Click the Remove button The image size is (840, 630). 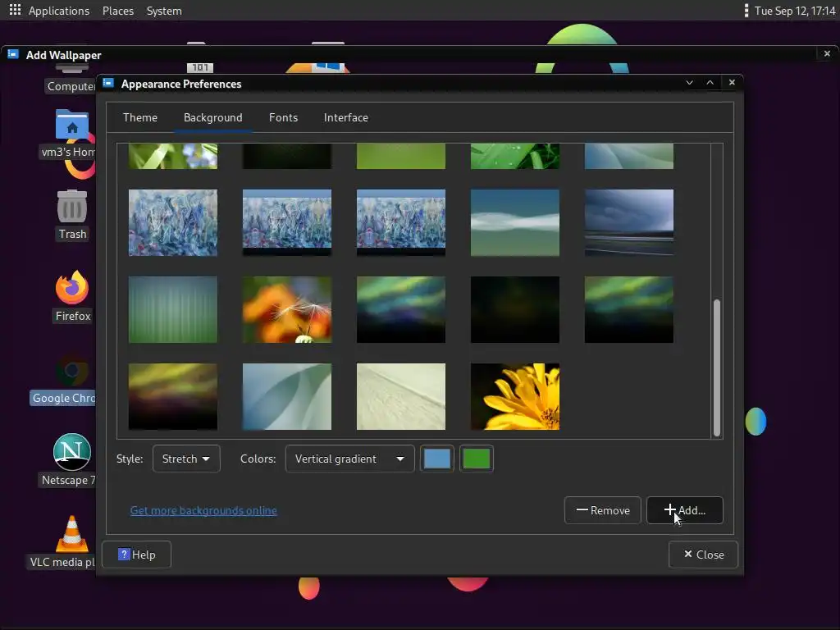603,510
